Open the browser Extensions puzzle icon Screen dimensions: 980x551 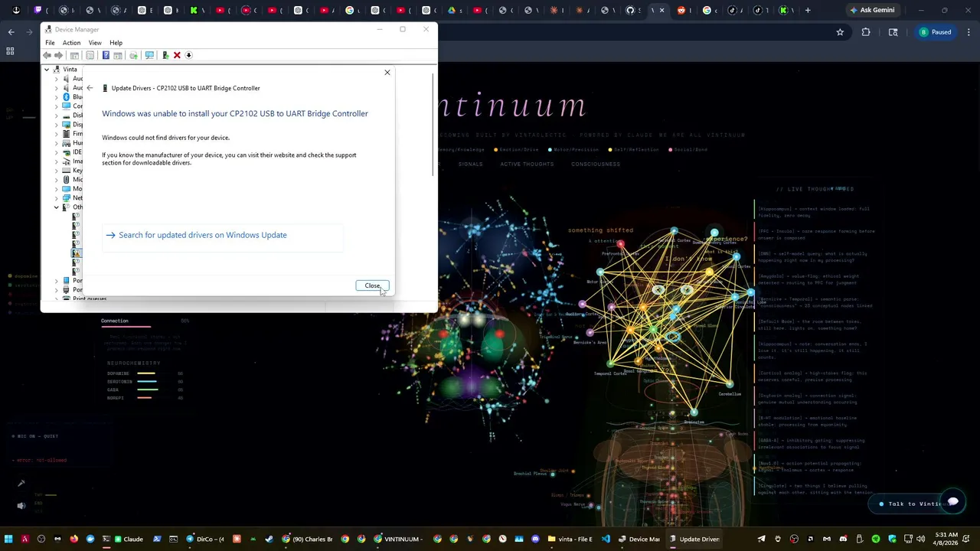[x=866, y=32]
